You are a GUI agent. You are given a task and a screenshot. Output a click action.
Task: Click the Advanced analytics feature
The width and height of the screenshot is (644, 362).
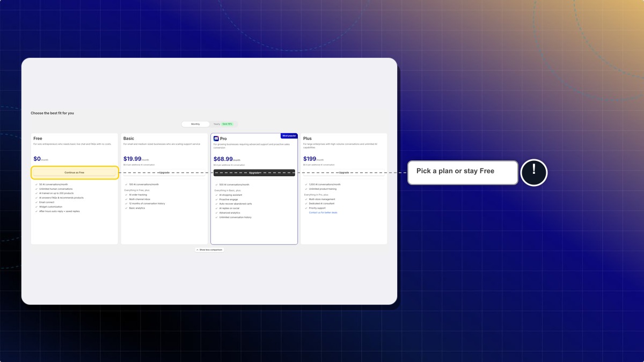click(230, 213)
